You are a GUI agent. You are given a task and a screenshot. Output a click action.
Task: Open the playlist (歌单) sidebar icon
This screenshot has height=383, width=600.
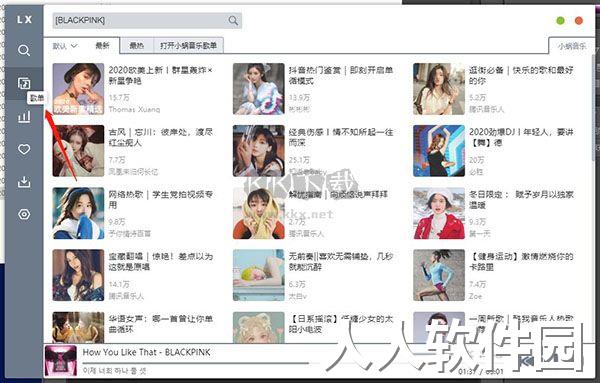click(x=24, y=83)
